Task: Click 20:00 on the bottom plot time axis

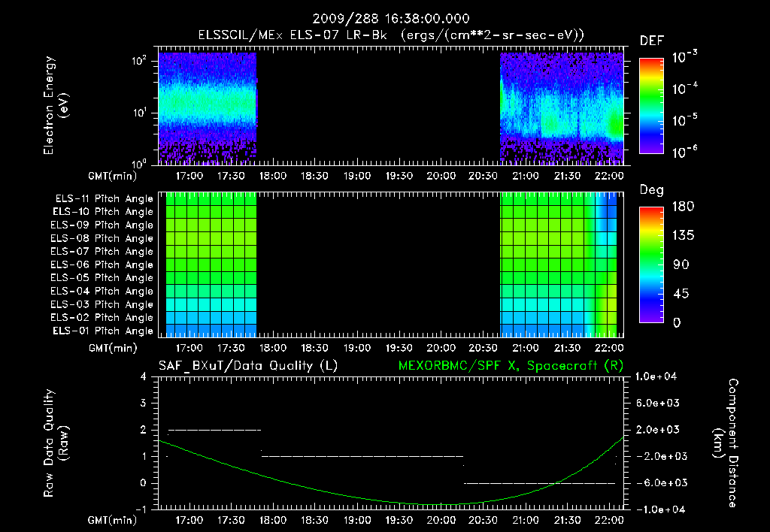Action: point(441,520)
